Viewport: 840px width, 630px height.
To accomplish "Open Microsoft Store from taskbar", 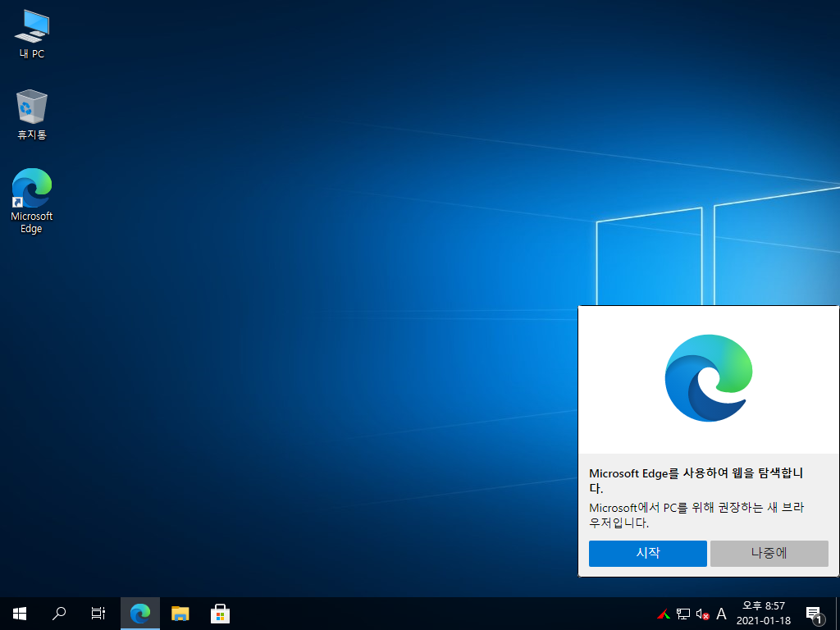I will 220,614.
